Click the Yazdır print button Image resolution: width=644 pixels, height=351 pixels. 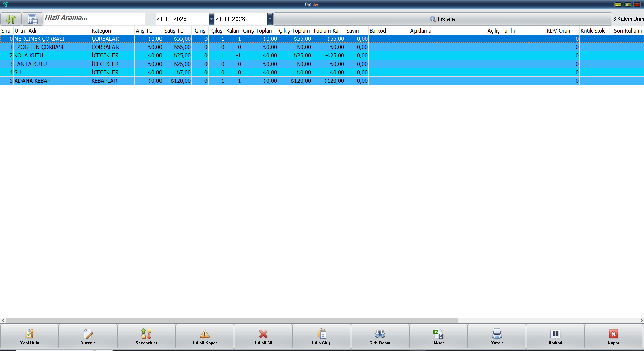[497, 337]
